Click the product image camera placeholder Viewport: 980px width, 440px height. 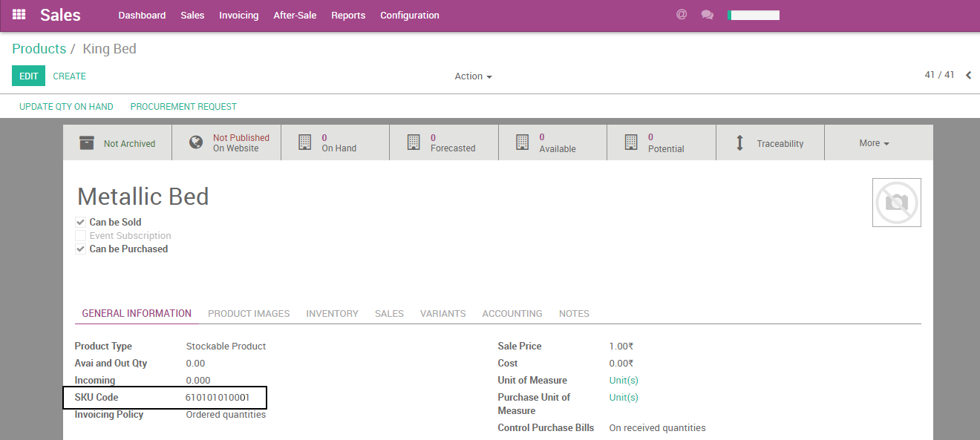[x=897, y=203]
